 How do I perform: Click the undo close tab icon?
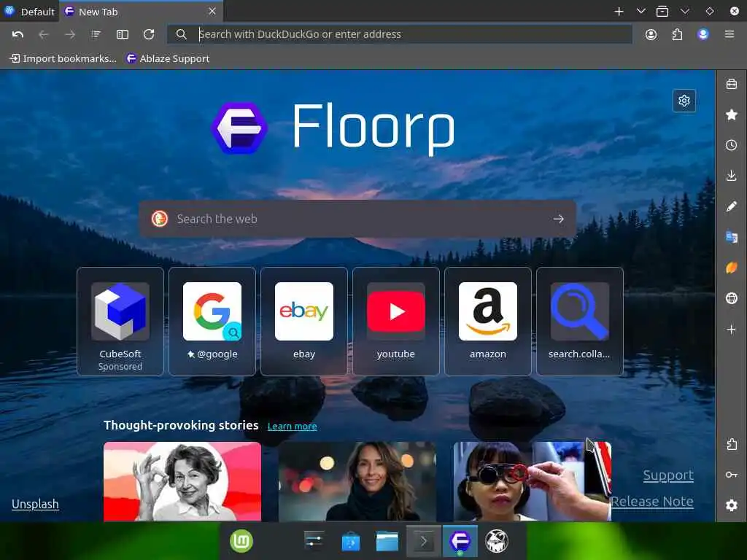(x=18, y=34)
